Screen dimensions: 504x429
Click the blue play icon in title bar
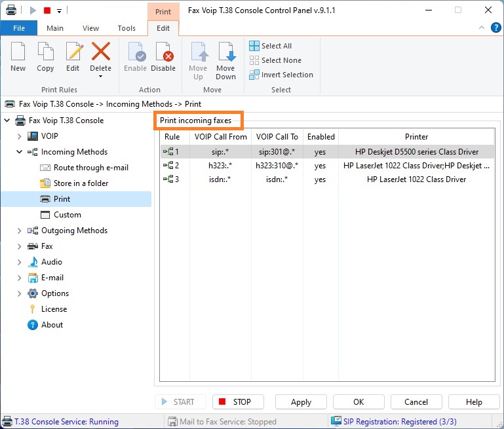[33, 10]
